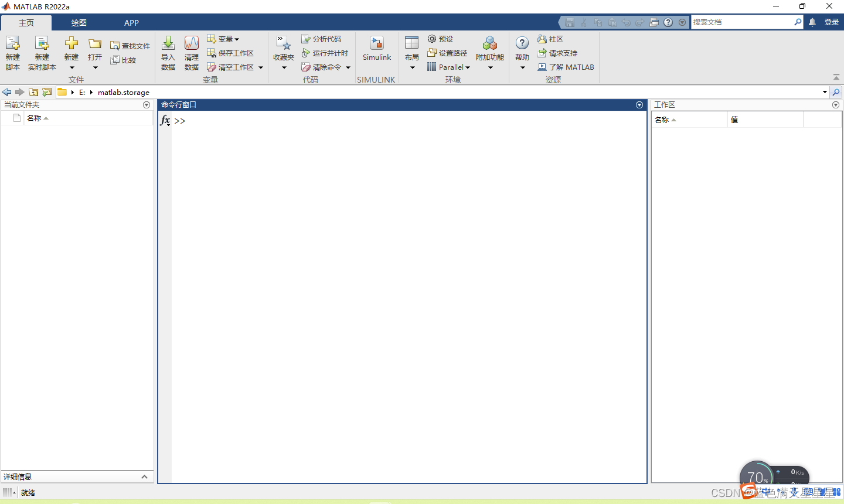Go up one folder level
This screenshot has height=504, width=844.
coord(33,92)
